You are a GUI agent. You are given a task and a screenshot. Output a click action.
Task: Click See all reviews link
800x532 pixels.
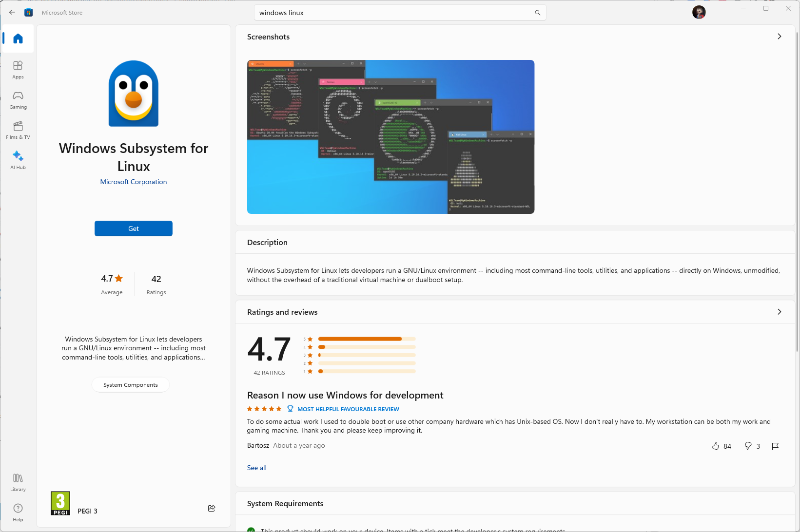257,468
